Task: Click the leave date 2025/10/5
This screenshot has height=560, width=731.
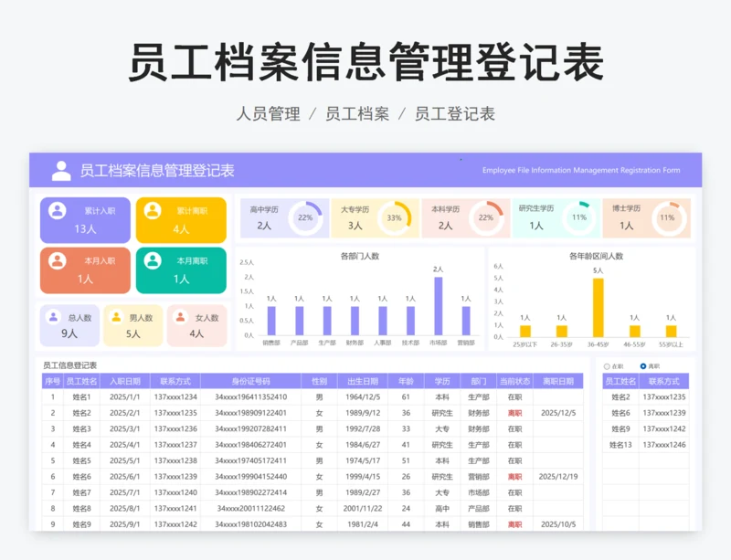Action: (x=558, y=524)
